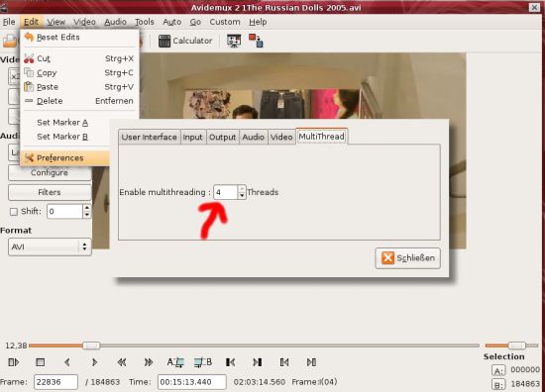545x392 pixels.
Task: Select Set Marker B menu entry
Action: (62, 137)
